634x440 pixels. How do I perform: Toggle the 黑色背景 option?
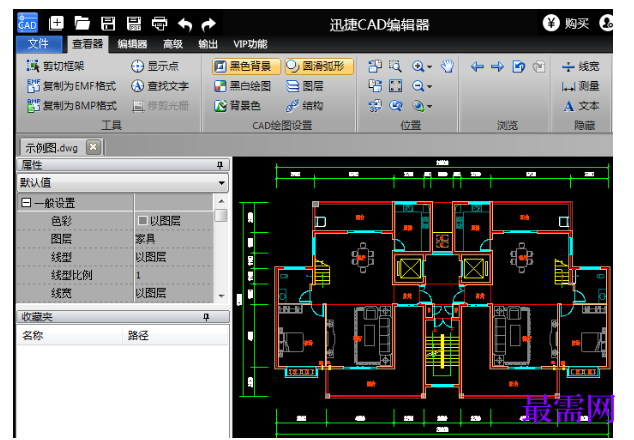click(246, 66)
